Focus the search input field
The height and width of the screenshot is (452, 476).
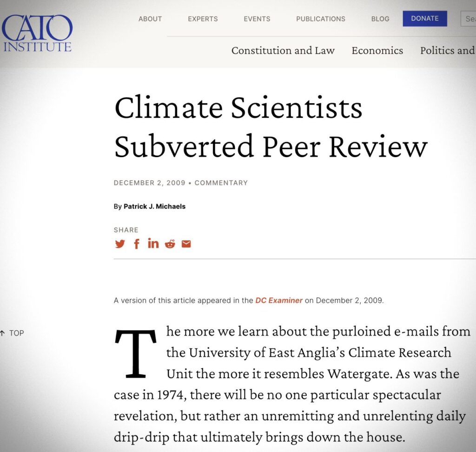click(469, 19)
